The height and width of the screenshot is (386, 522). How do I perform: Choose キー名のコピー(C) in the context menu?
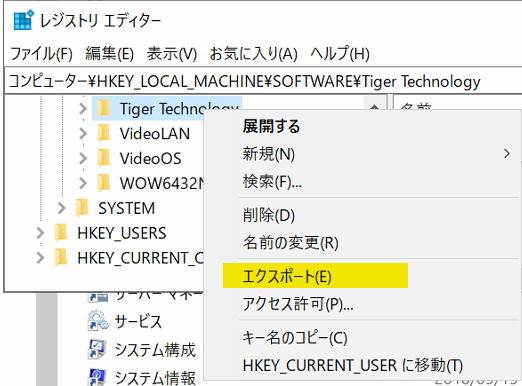(362, 337)
